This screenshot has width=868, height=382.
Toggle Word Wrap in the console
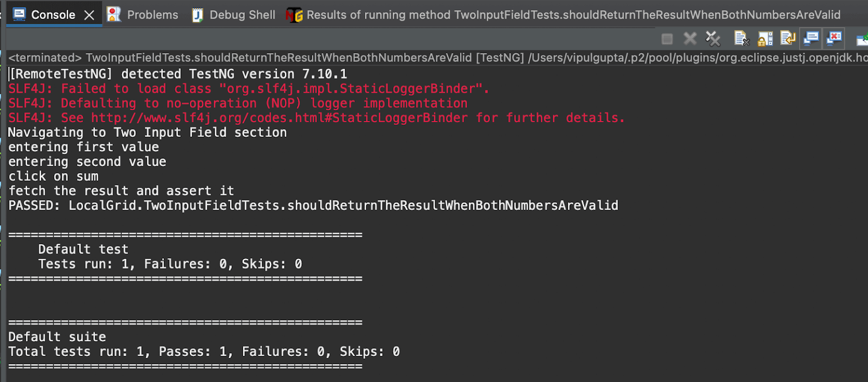tap(788, 39)
